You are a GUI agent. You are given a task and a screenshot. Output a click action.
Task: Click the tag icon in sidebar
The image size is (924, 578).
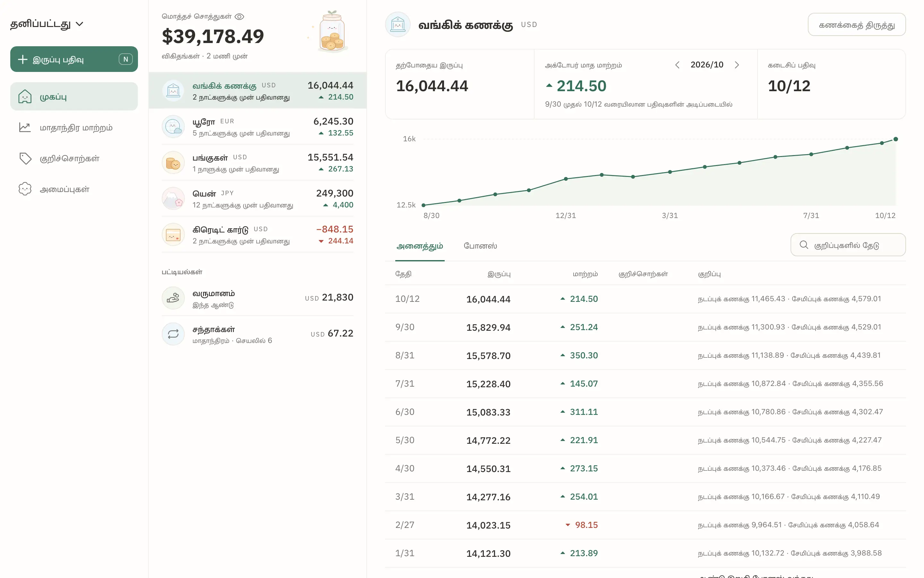tap(25, 158)
